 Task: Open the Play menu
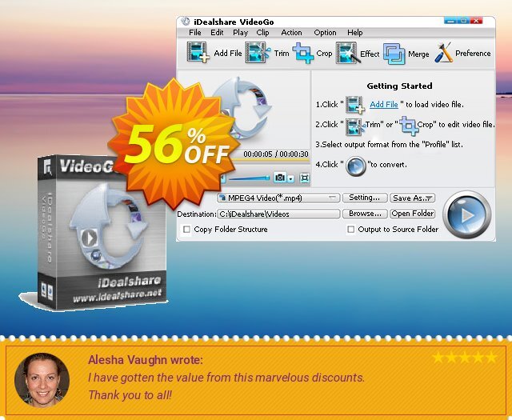(x=240, y=33)
